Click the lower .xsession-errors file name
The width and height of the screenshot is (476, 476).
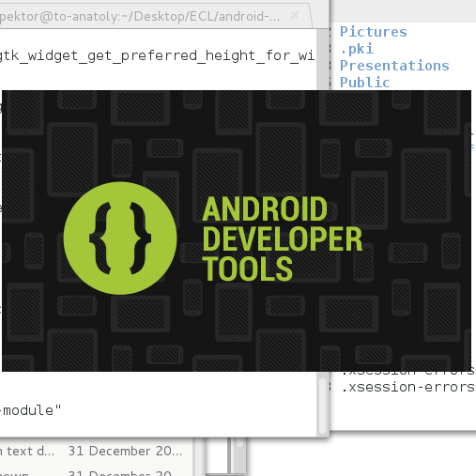click(408, 387)
